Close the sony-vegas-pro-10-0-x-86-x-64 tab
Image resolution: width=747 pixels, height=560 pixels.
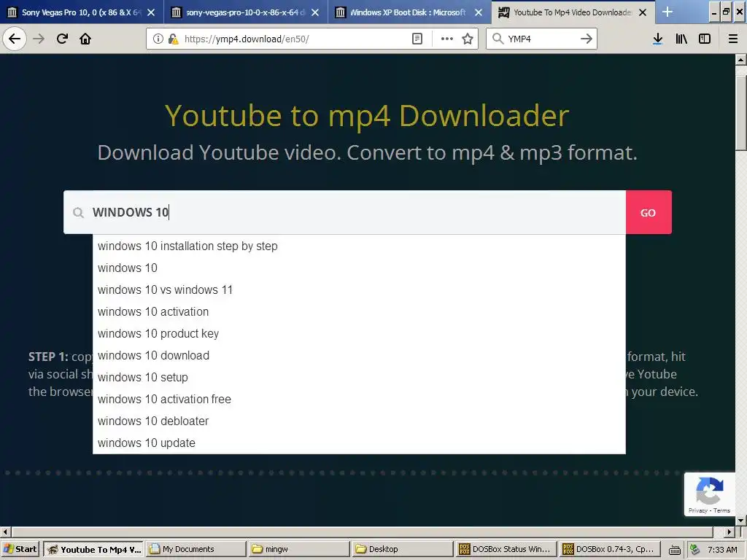point(315,12)
